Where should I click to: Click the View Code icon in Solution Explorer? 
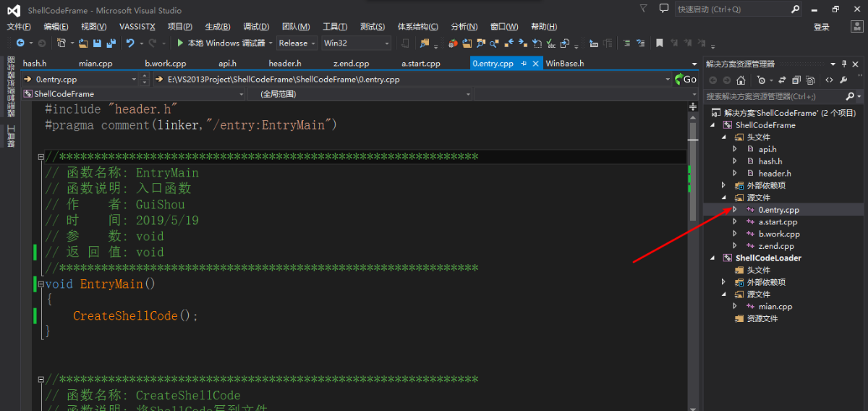pos(829,80)
